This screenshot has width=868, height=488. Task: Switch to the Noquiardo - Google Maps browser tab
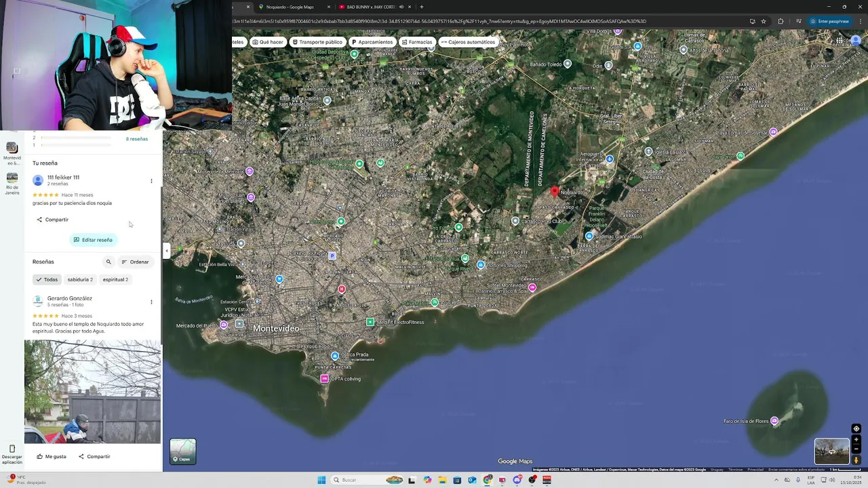pos(290,7)
